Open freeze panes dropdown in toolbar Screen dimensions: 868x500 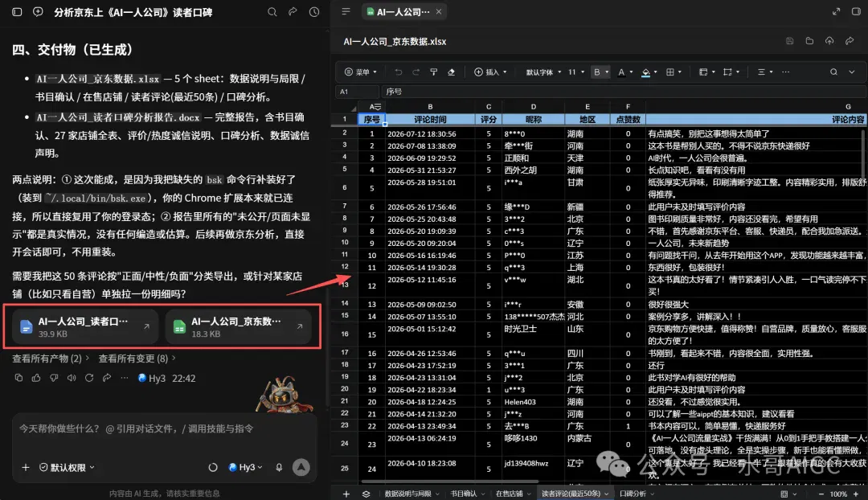(x=707, y=72)
